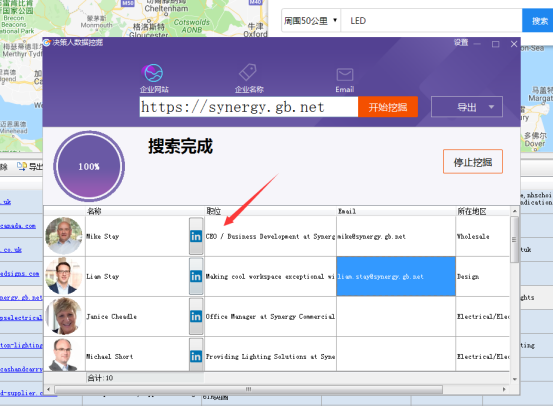Image resolution: width=554 pixels, height=407 pixels.
Task: Click the Making cool workspace position cell
Action: click(x=270, y=276)
